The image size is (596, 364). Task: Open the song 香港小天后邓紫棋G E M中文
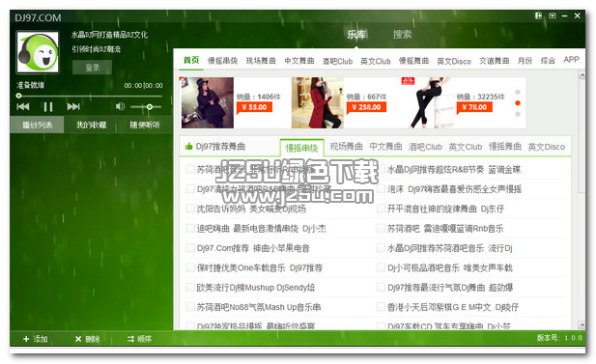tap(453, 307)
